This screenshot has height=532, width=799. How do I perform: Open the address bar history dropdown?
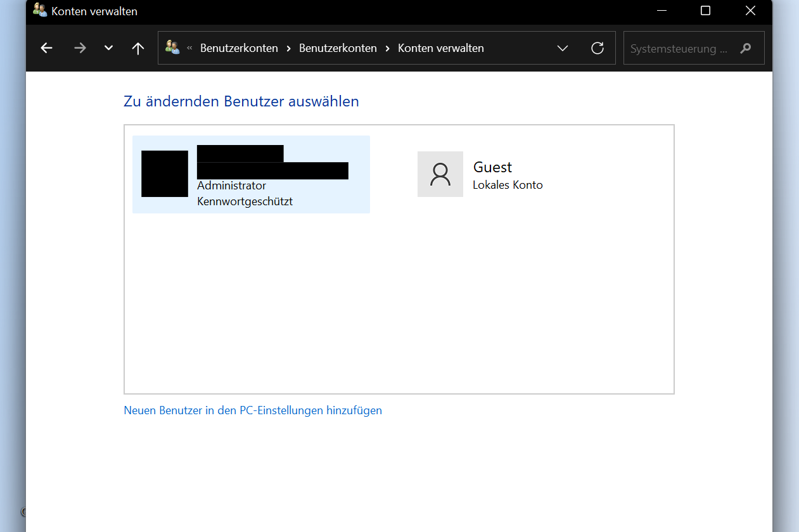[562, 48]
